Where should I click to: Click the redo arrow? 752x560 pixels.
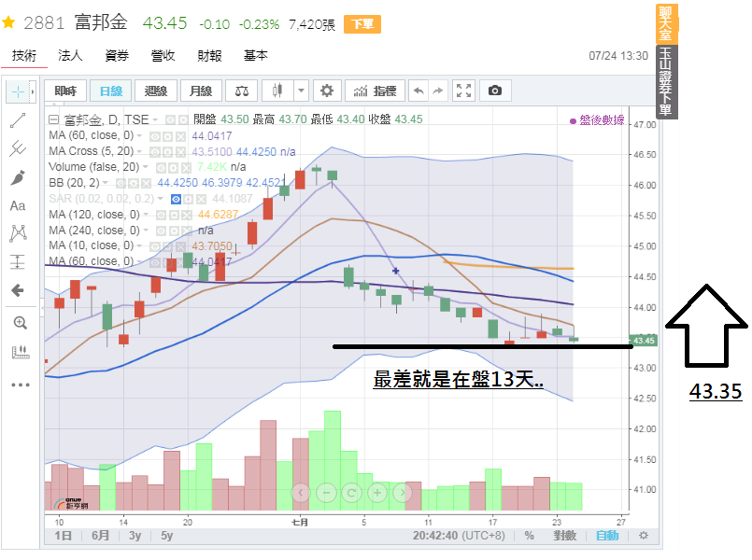(438, 91)
